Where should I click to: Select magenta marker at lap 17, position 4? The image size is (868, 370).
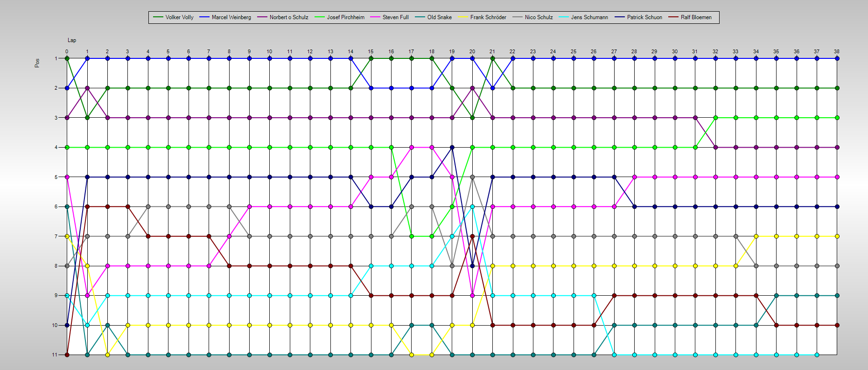point(412,147)
